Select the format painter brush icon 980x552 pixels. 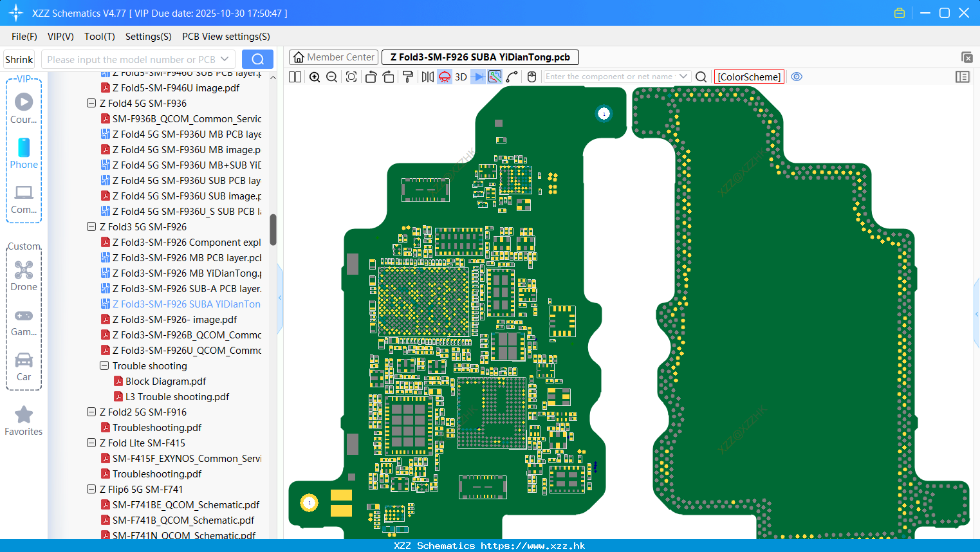pyautogui.click(x=407, y=77)
